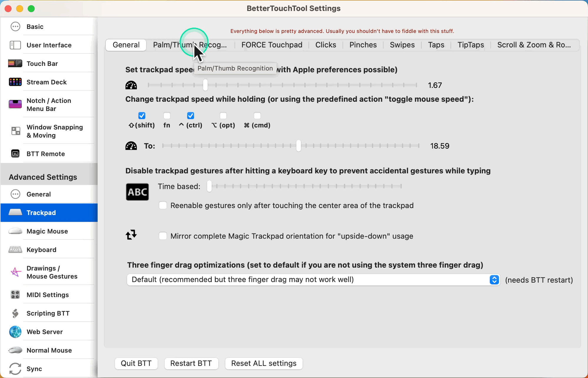This screenshot has height=378, width=588.
Task: Switch to FORCE Touchpad tab
Action: [x=272, y=45]
